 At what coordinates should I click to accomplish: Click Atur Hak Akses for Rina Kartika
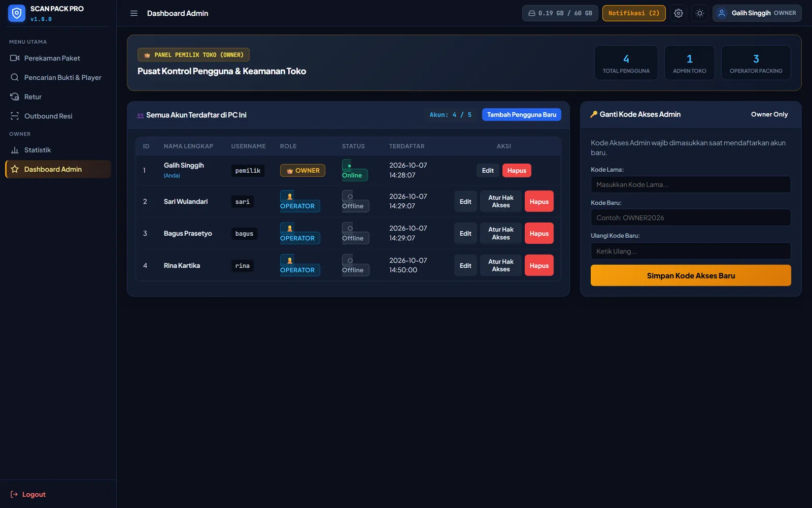pos(501,266)
